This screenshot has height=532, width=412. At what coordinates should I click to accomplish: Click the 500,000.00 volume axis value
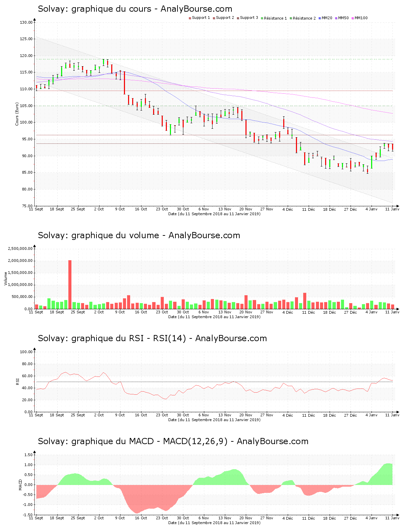click(x=23, y=297)
